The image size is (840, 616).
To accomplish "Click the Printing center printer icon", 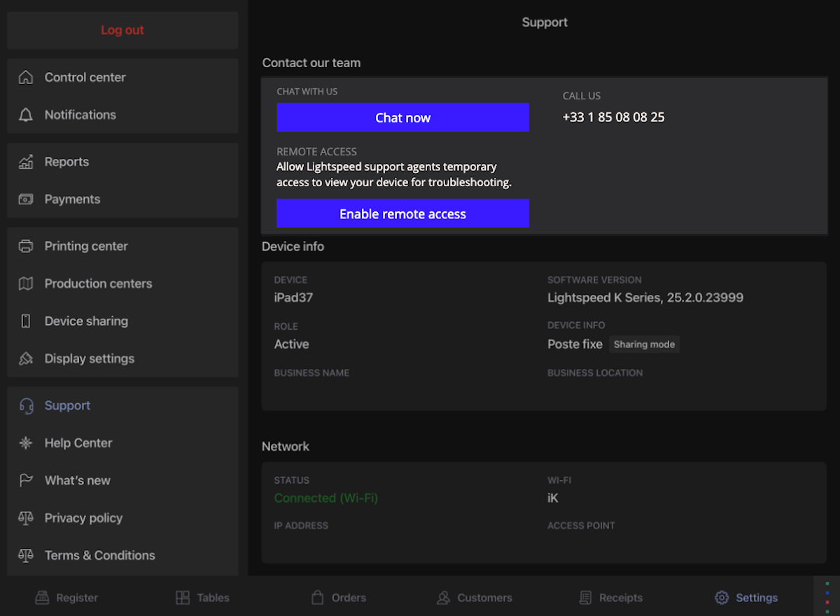I will [x=26, y=246].
